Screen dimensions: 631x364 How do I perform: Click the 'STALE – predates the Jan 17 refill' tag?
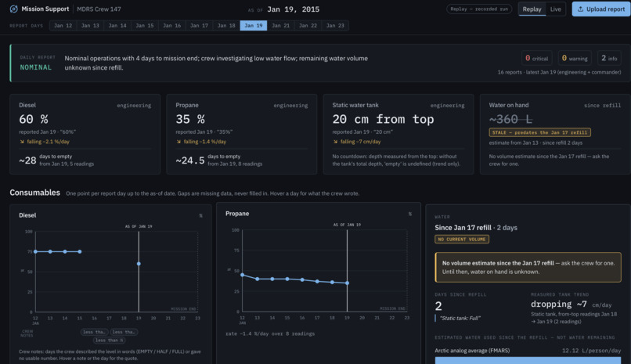coord(539,132)
